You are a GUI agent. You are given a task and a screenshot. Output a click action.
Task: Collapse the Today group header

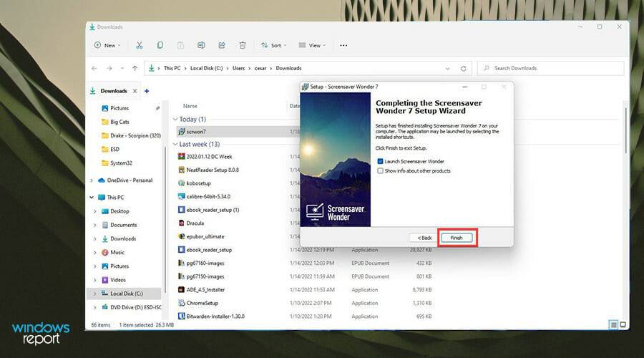[175, 120]
